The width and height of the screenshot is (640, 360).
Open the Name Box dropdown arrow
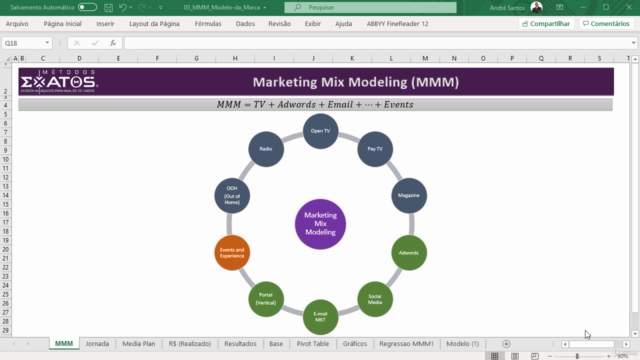[47, 43]
